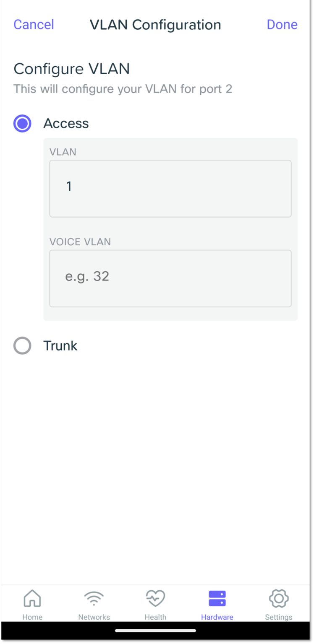Tap the Voice VLAN input field
The image size is (314, 644).
170,278
